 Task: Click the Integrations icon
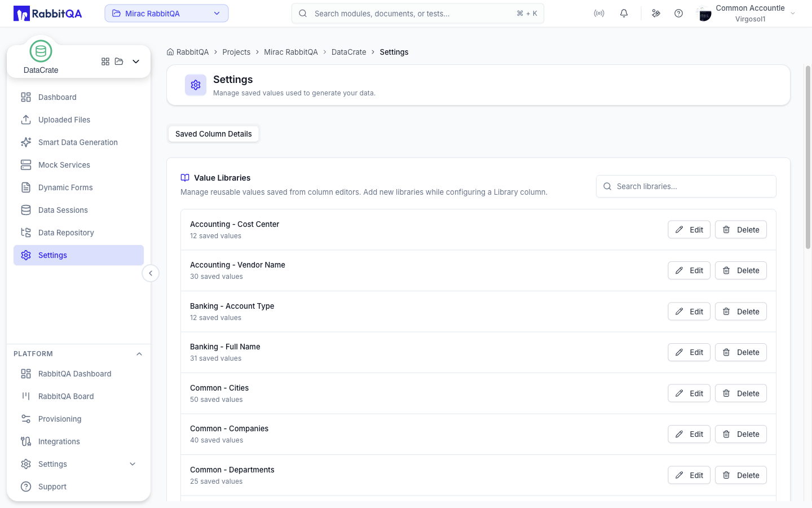coord(26,441)
